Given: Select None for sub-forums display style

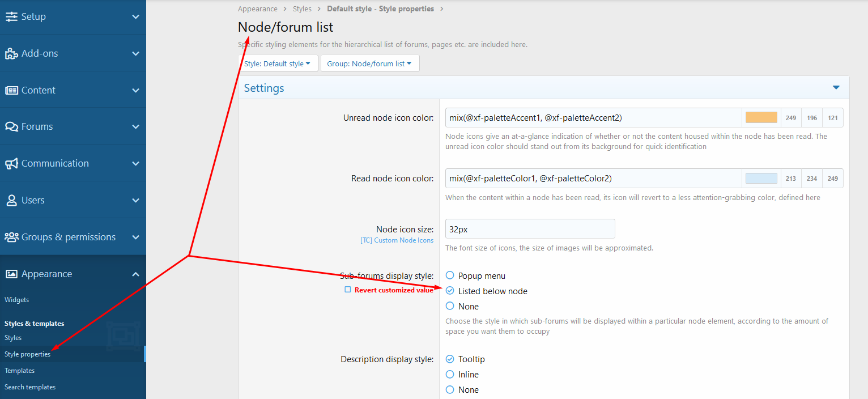Looking at the screenshot, I should coord(450,306).
